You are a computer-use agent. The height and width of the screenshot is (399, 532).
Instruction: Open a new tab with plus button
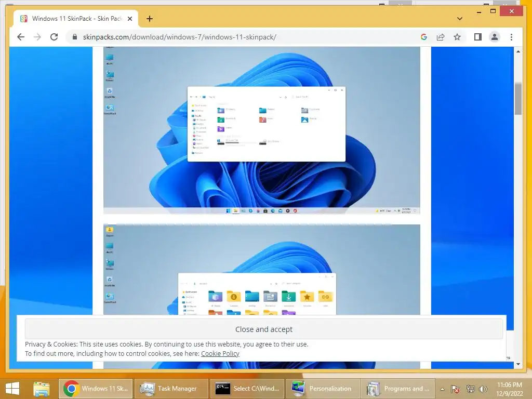click(x=150, y=19)
